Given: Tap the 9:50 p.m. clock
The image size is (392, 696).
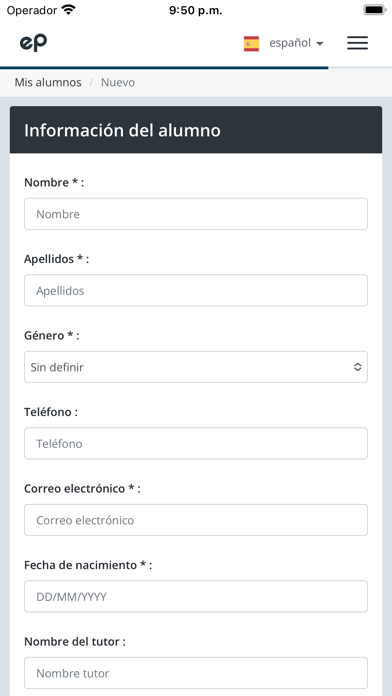Looking at the screenshot, I should [x=196, y=10].
